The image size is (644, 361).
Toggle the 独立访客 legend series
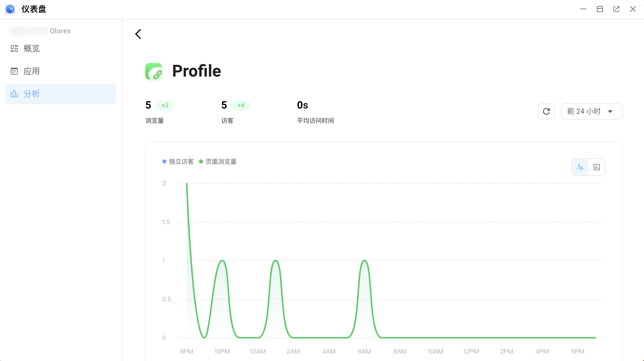coord(178,162)
